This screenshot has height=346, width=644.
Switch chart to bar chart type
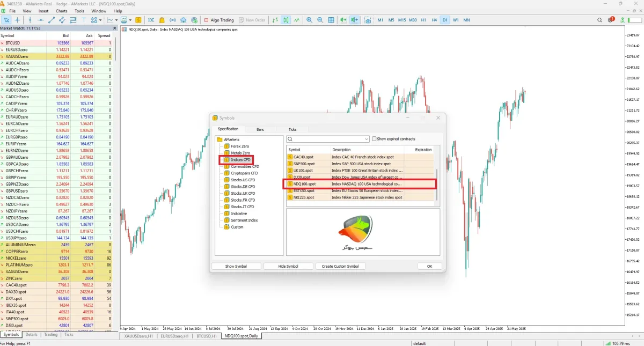pos(275,20)
